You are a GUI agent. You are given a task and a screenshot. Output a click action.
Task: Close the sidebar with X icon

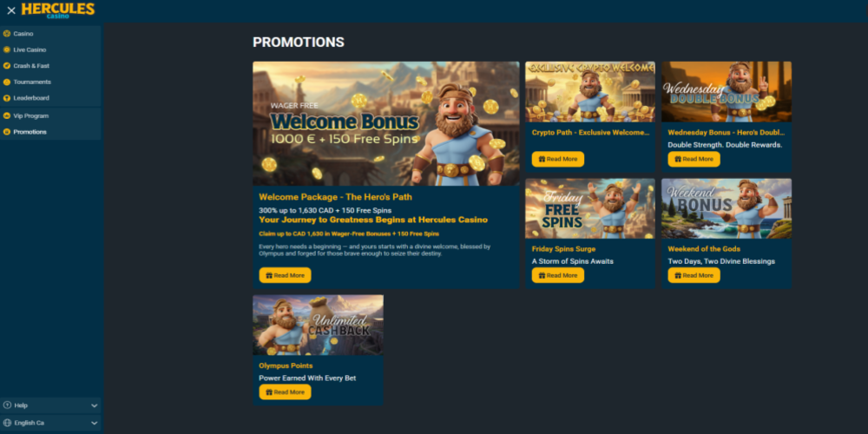pyautogui.click(x=11, y=10)
